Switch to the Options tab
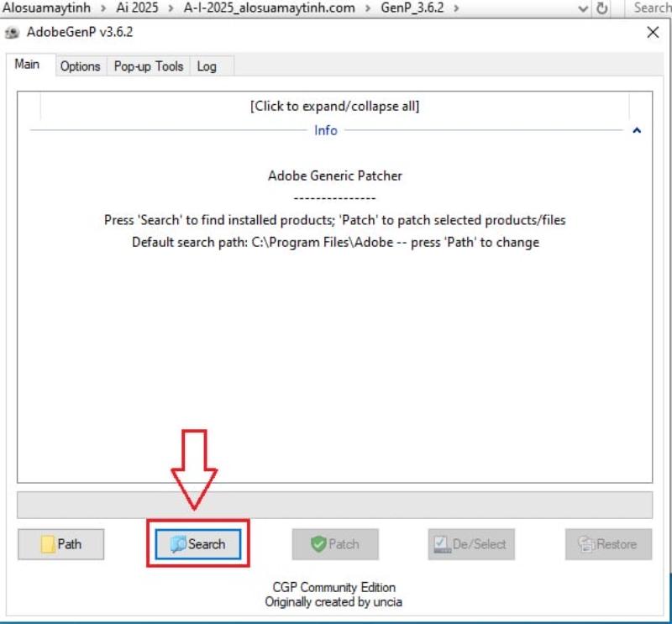 [x=80, y=66]
